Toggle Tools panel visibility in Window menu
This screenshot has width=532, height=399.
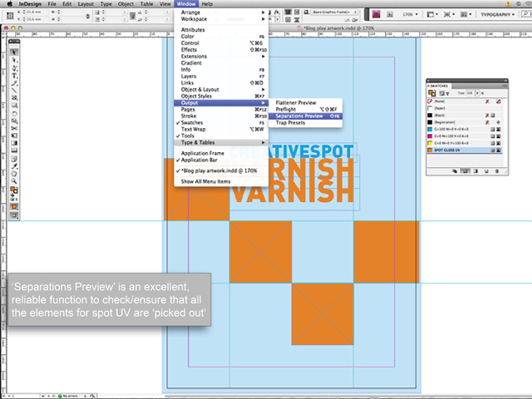[221, 135]
